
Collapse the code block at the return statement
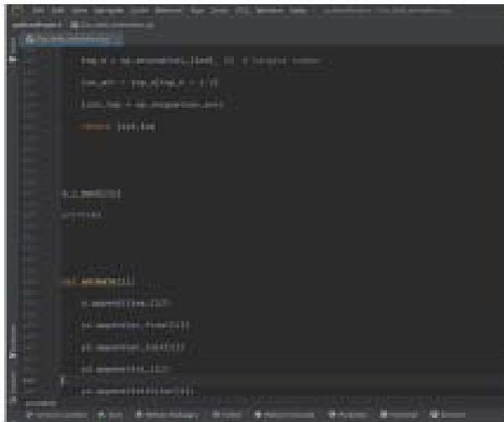[64, 126]
